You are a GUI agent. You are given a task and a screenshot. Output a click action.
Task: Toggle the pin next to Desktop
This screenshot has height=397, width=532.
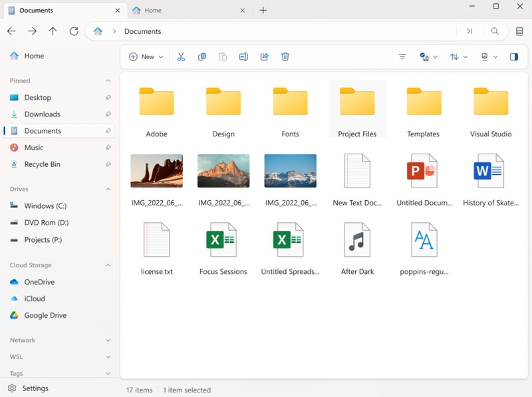coord(108,98)
